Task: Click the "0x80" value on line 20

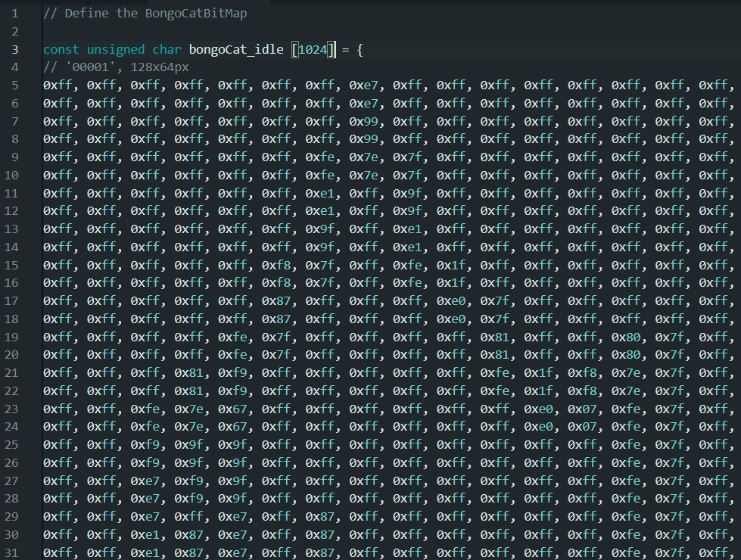Action: (626, 354)
